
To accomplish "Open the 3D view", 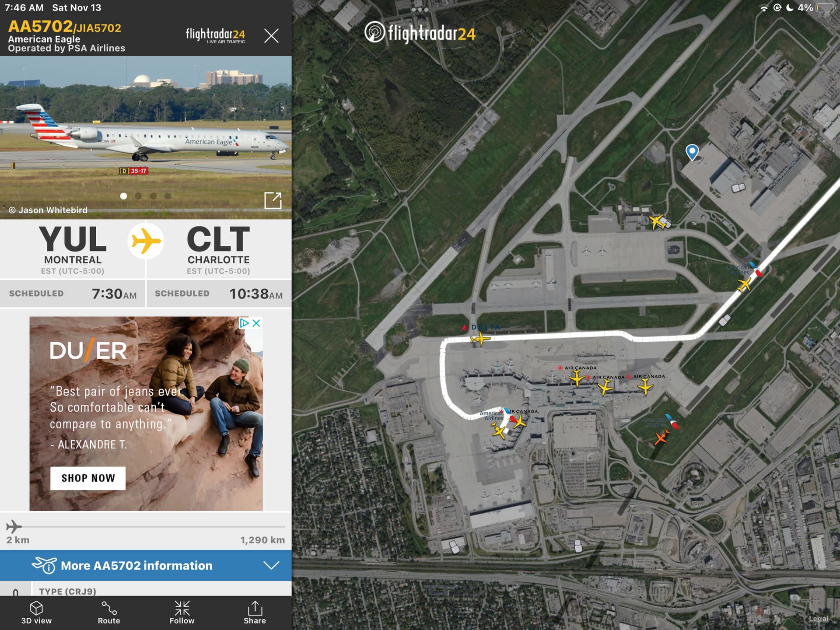I will click(36, 612).
